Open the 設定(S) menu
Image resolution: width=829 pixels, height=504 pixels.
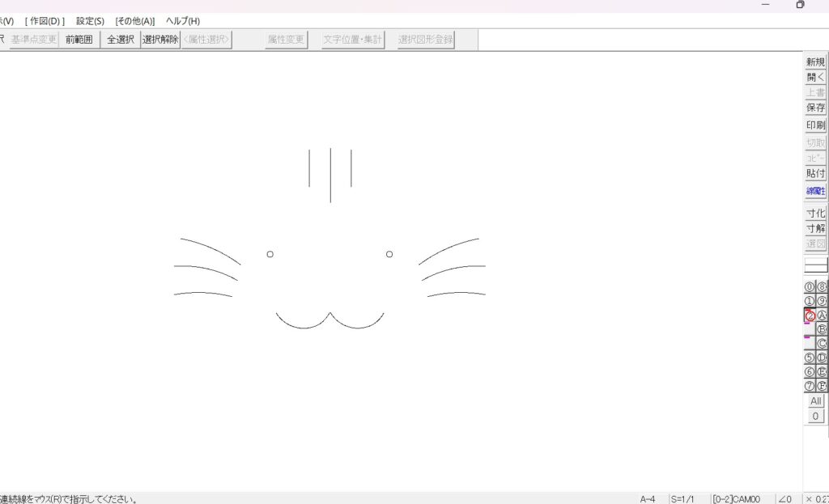tap(90, 21)
